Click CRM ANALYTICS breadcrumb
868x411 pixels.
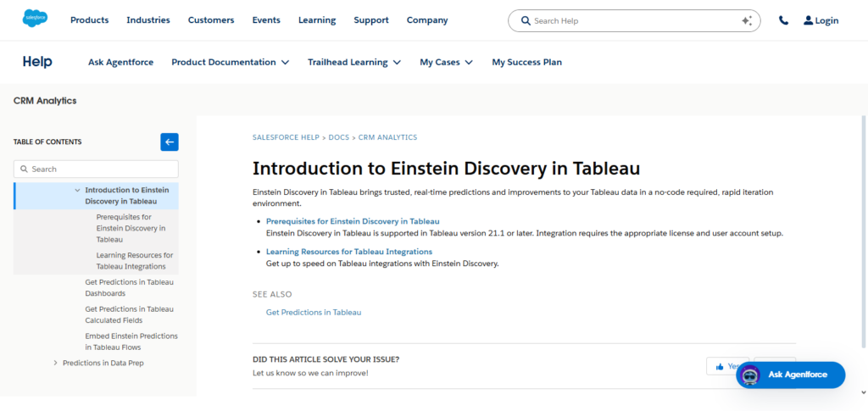click(387, 137)
